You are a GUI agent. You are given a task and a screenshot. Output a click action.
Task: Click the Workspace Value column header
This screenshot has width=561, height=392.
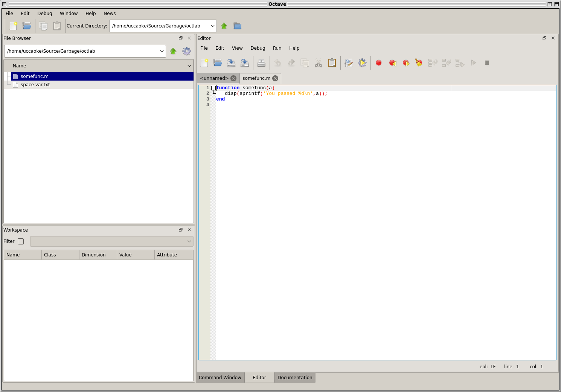(136, 255)
